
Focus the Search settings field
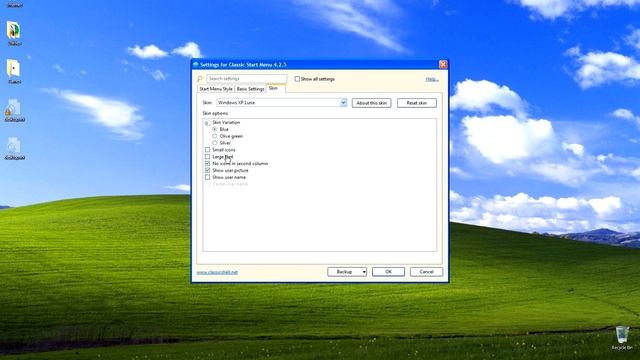(247, 78)
